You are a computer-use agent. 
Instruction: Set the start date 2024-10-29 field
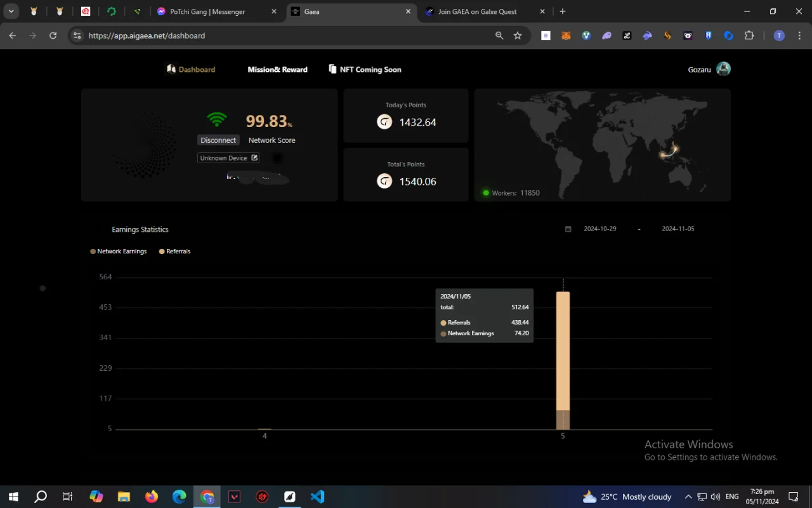pyautogui.click(x=600, y=229)
